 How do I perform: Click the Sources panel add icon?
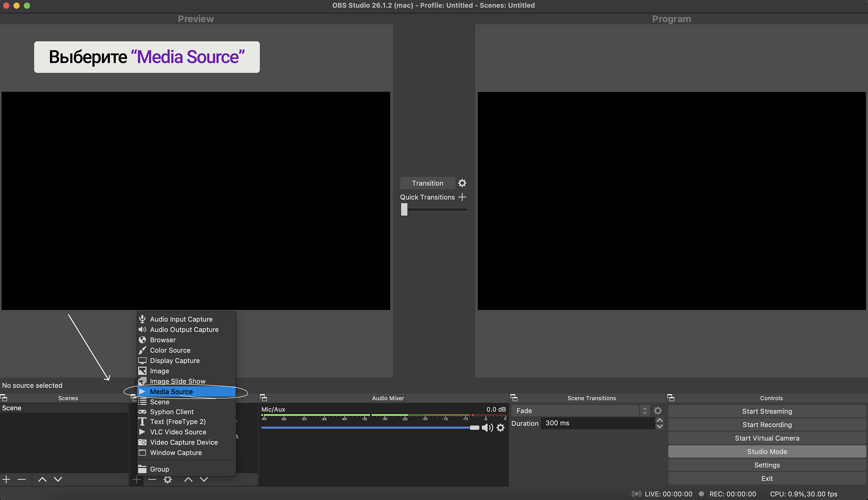point(135,479)
